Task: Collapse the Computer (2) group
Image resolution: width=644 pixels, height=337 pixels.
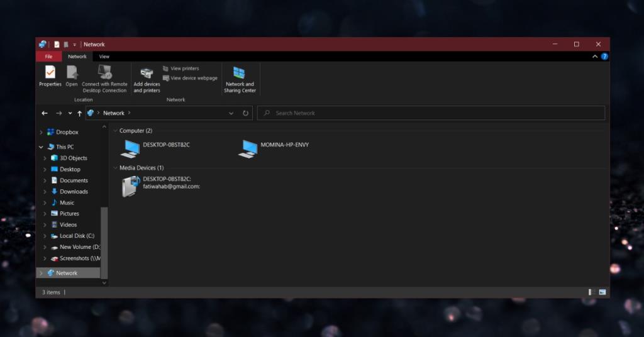Action: pos(116,131)
